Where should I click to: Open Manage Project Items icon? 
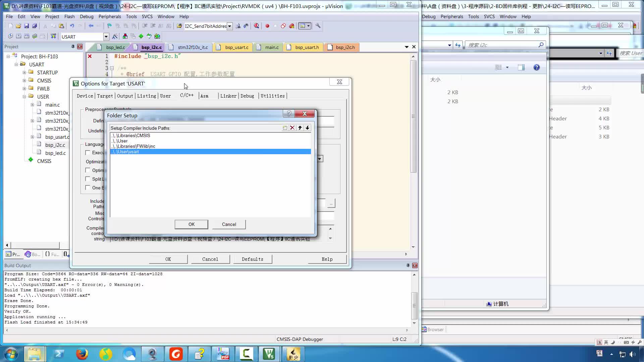pos(125,36)
